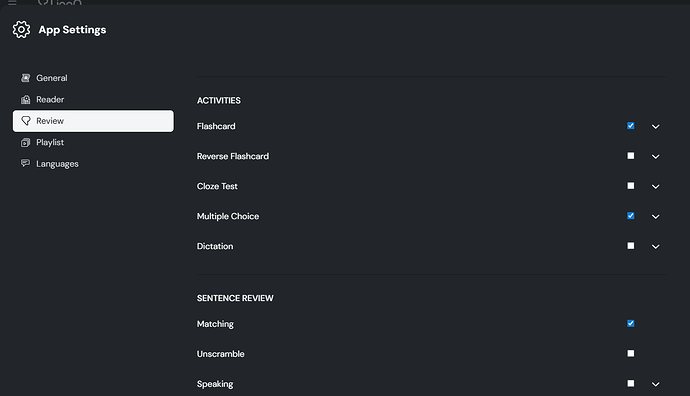This screenshot has height=396, width=690.
Task: Enable the Cloze Test checkbox
Action: 631,186
